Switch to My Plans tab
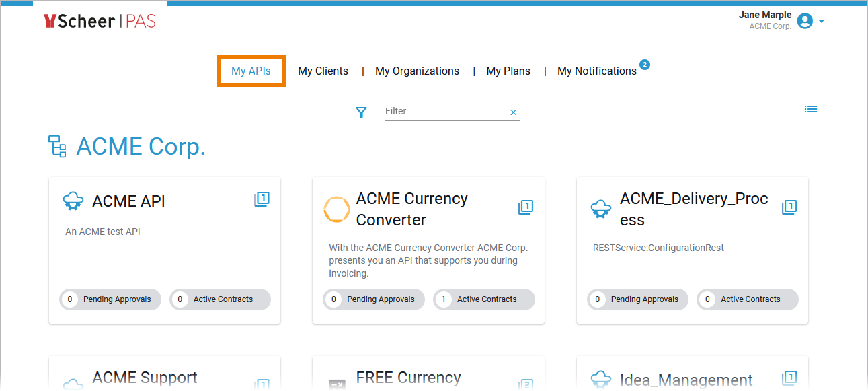868x391 pixels. click(x=508, y=71)
